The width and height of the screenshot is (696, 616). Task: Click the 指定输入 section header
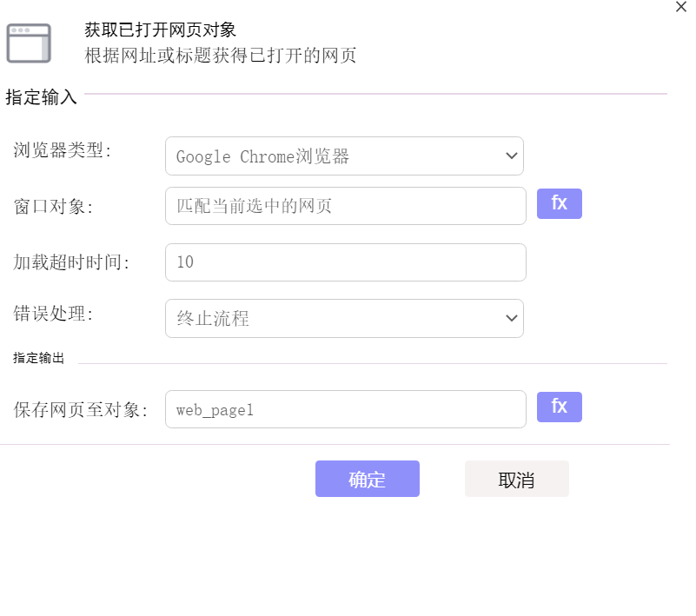[42, 96]
